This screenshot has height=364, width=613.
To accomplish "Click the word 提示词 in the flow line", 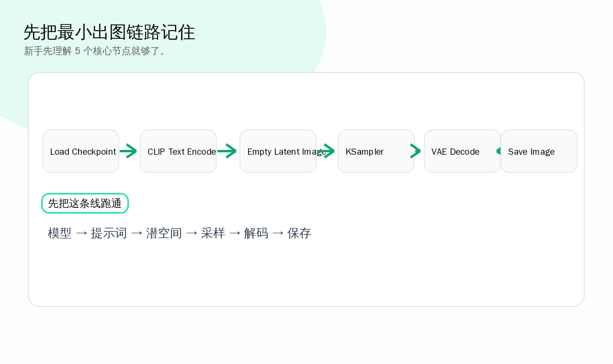I will 109,233.
